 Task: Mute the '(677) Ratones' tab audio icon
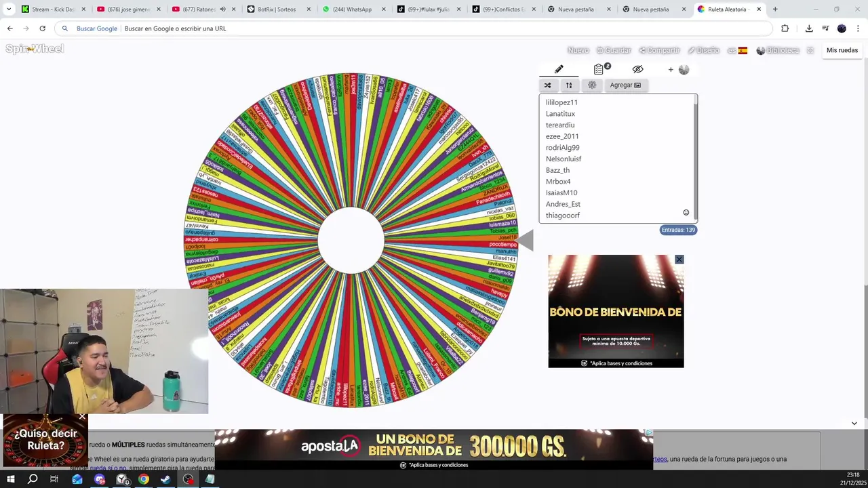[222, 9]
